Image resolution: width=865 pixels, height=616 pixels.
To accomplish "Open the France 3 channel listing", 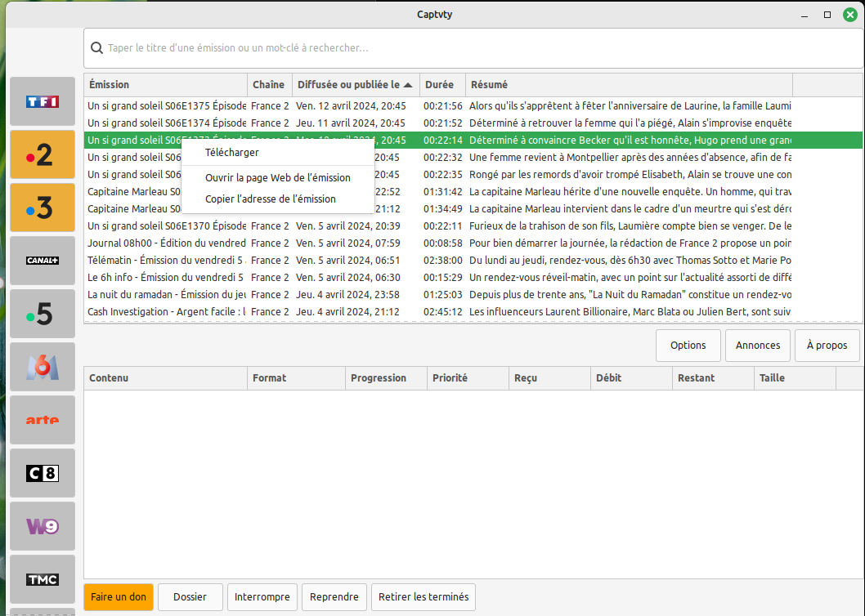I will pos(42,207).
